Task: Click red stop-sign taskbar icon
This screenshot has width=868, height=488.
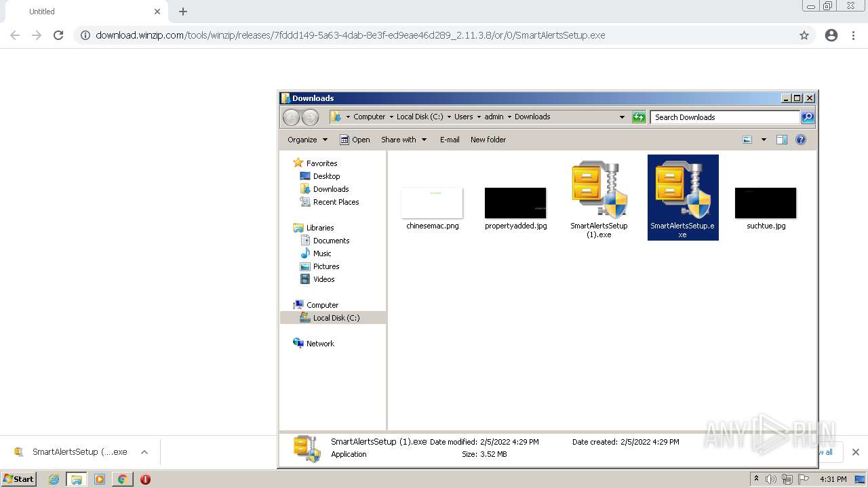Action: tap(145, 479)
